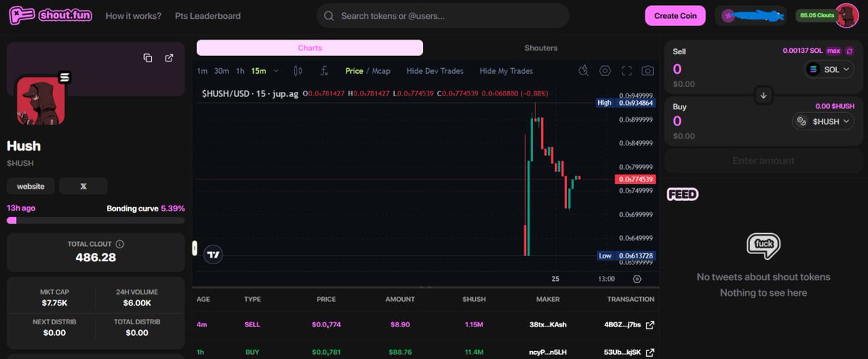868x359 pixels.
Task: Show the Total Clout info tooltip icon
Action: click(x=120, y=245)
